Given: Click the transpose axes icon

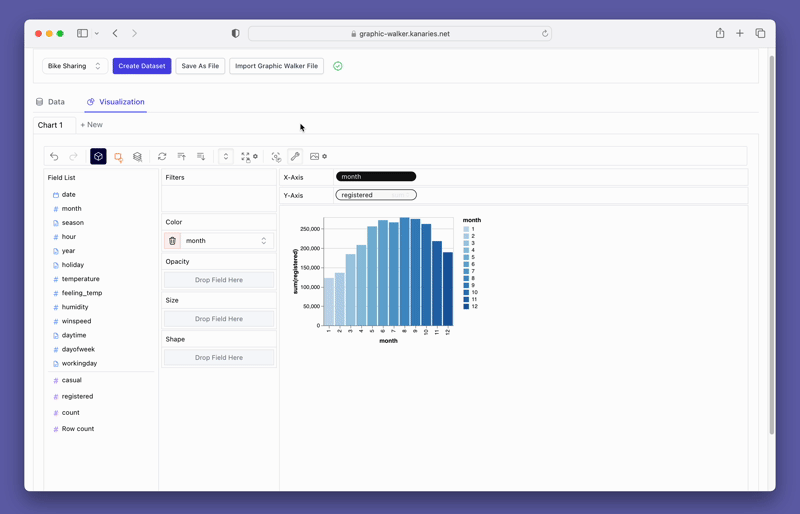Looking at the screenshot, I should point(162,157).
